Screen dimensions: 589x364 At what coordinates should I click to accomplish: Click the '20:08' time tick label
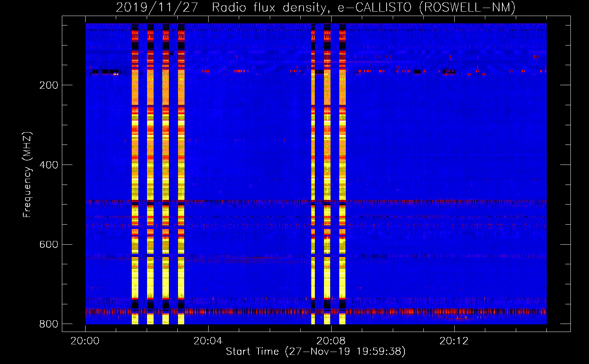pos(331,341)
